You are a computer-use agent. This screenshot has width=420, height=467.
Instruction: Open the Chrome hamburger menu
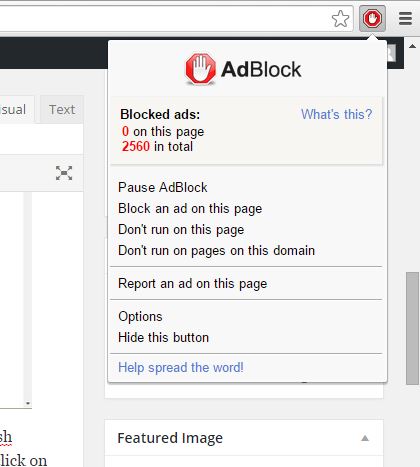[x=405, y=18]
